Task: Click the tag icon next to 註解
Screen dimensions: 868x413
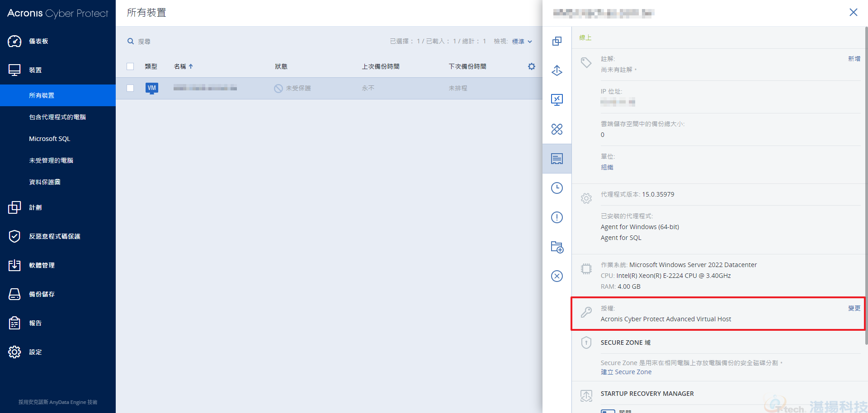Action: [x=586, y=62]
